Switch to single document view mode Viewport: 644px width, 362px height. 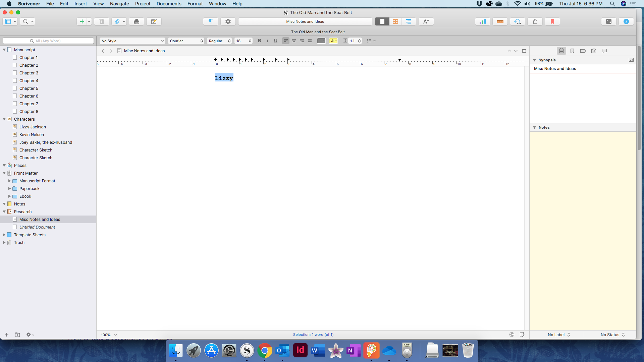[382, 21]
